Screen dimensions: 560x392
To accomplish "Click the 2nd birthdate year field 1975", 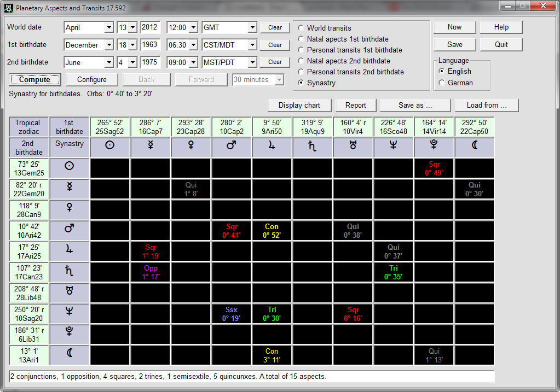I will 150,62.
